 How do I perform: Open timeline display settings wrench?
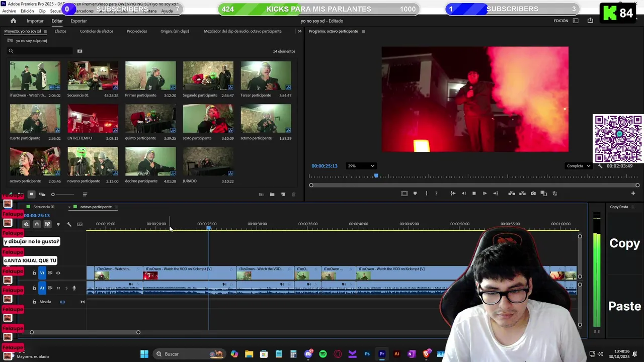pos(69,224)
